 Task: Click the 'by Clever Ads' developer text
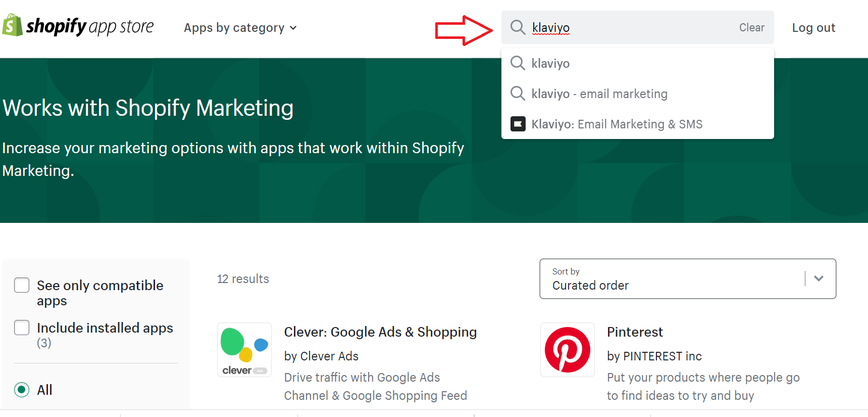pos(321,356)
